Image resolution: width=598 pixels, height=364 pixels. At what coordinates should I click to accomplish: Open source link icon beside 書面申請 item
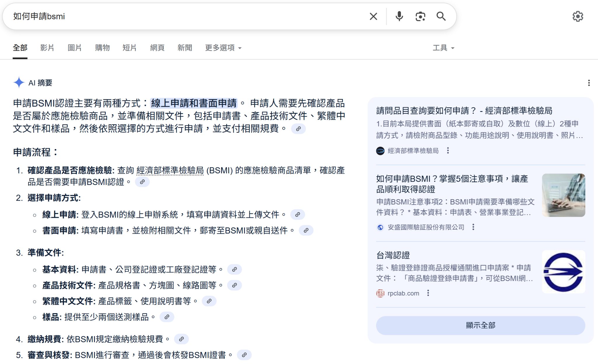point(306,230)
